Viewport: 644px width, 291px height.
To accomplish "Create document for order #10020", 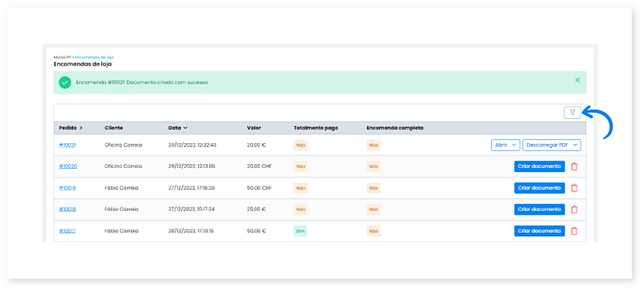I will point(539,166).
